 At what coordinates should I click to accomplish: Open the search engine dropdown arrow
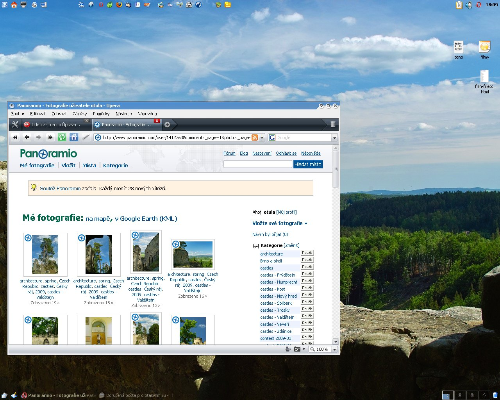334,138
